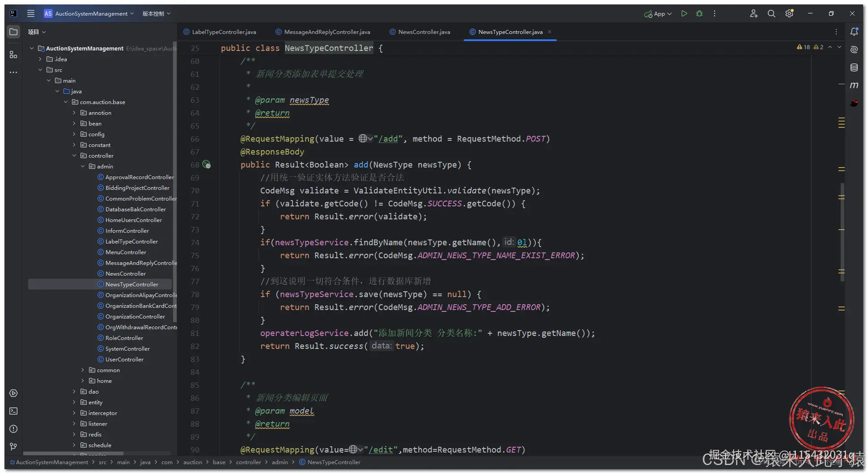This screenshot has width=868, height=474.
Task: Open the AuctionSystemManagement project dropdown
Action: [x=89, y=13]
